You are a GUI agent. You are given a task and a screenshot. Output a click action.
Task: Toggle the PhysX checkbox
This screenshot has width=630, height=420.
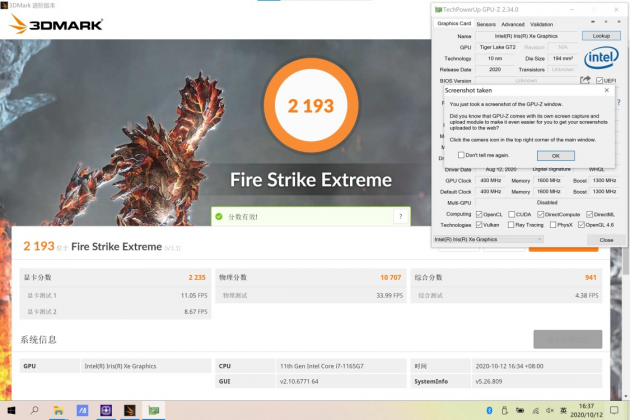(x=553, y=225)
